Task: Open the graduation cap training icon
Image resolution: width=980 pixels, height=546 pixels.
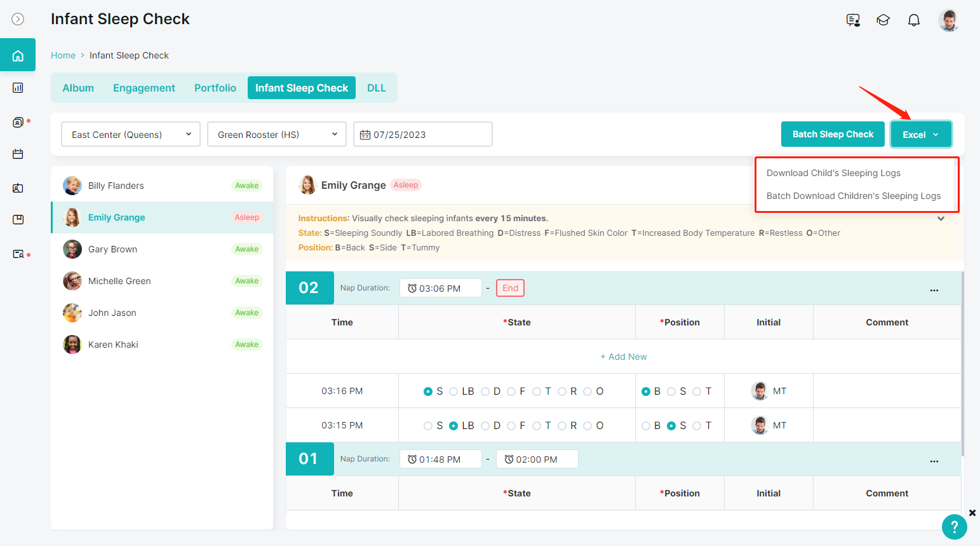Action: pos(883,20)
